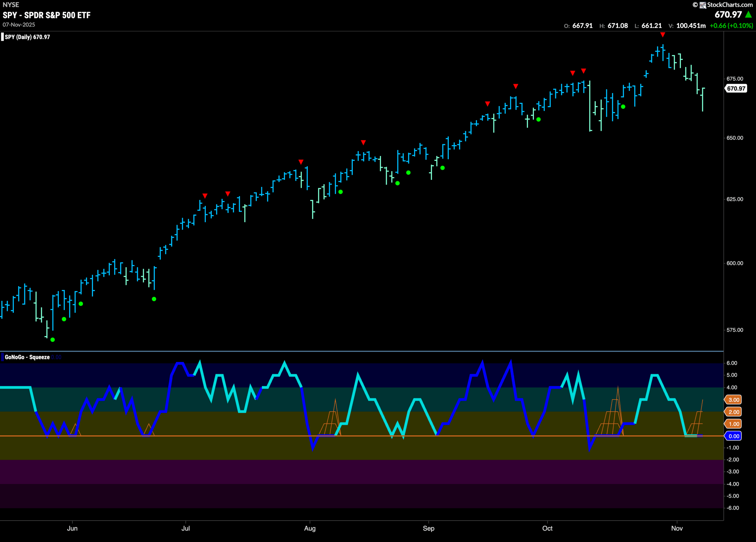Click the SPY - SPDR S&P 500 ETF title
This screenshot has height=542, width=756.
point(47,15)
